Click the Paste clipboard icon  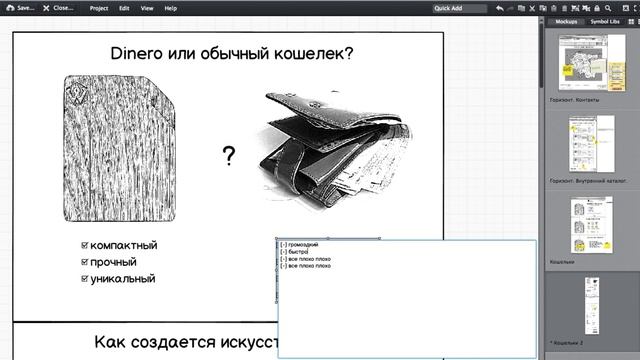pos(554,8)
